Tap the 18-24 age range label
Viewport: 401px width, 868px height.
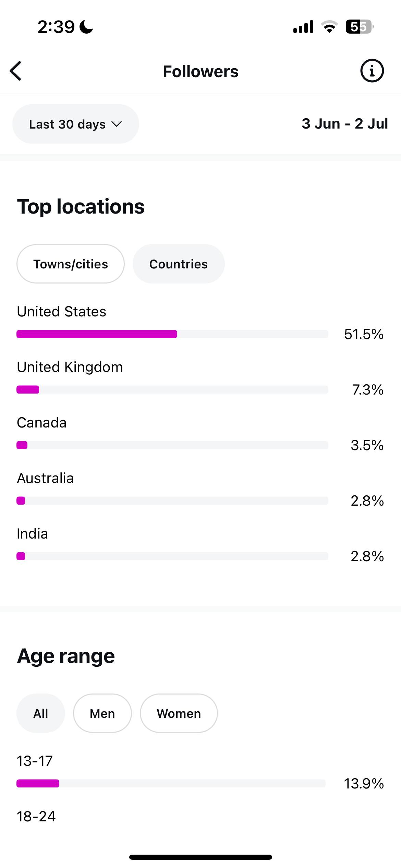tap(36, 816)
